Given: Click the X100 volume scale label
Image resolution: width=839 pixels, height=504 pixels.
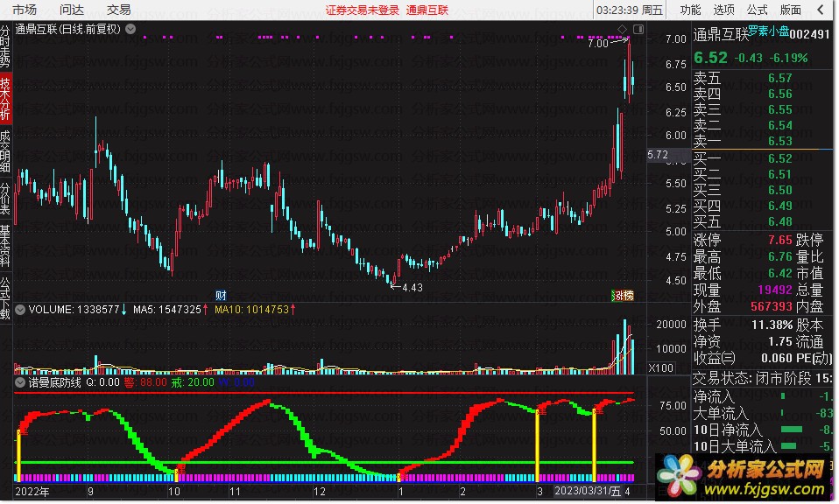Looking at the screenshot, I should tap(660, 367).
